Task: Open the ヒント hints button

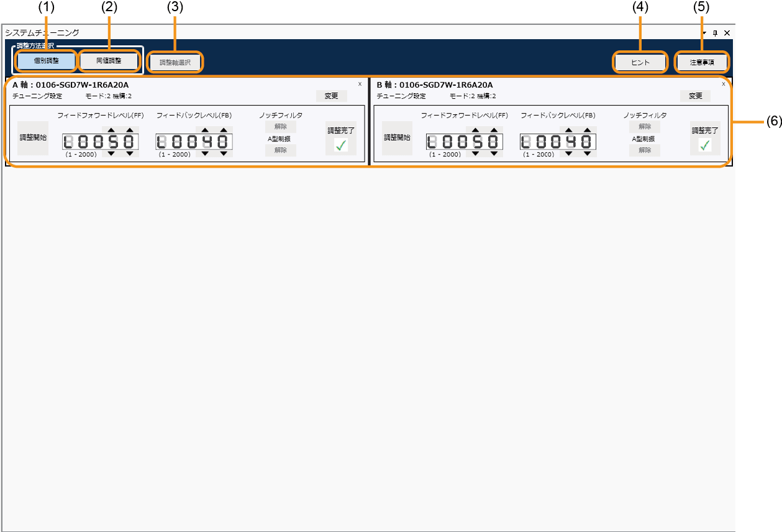Action: 640,63
